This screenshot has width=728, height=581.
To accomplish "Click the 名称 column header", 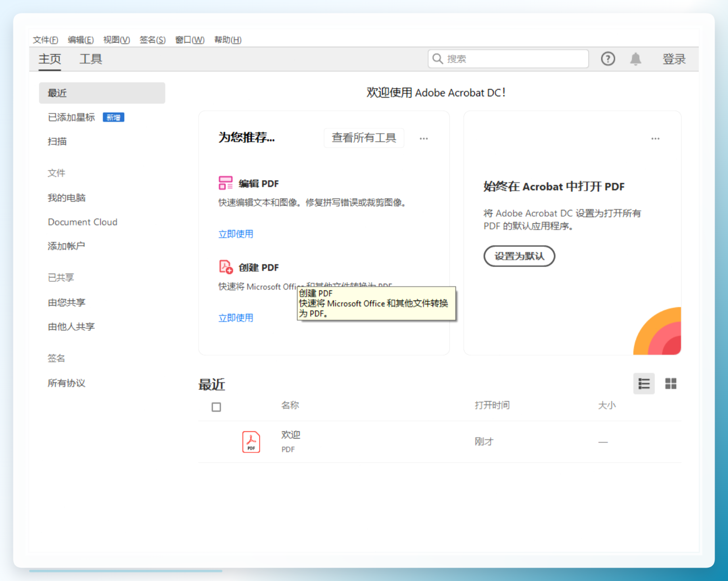I will [x=290, y=405].
